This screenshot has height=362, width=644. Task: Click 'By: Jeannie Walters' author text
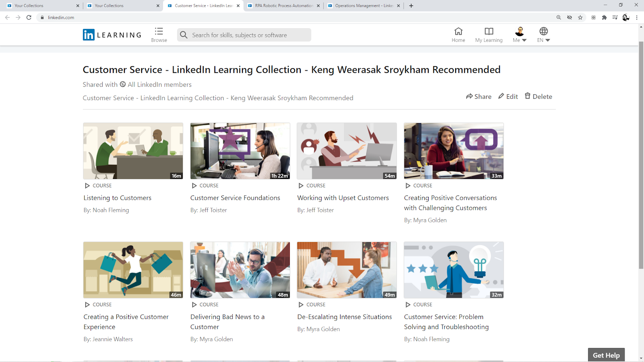(108, 339)
